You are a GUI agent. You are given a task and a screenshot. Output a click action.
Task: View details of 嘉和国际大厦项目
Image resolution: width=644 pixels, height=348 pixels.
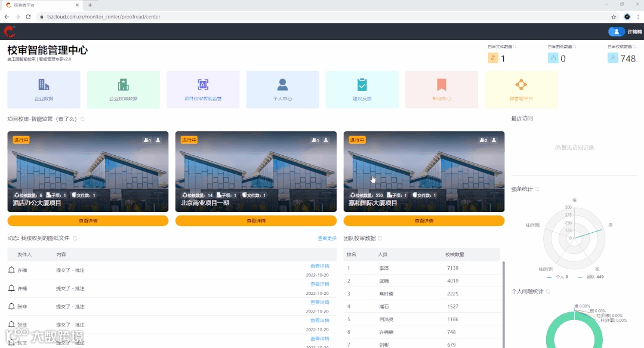(x=424, y=221)
